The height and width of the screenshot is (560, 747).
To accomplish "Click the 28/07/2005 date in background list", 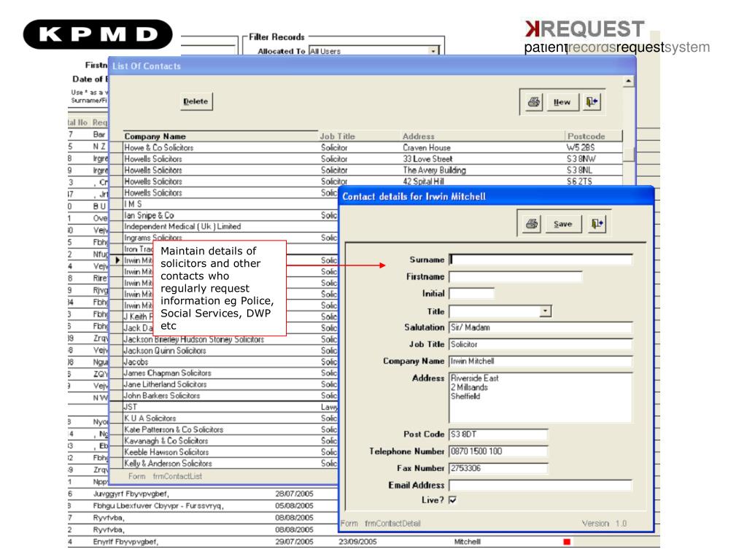I will 295,494.
